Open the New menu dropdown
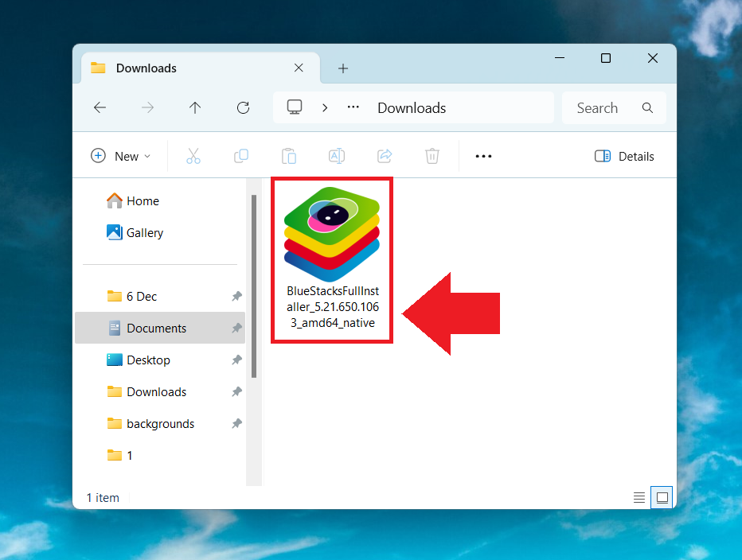 (121, 156)
